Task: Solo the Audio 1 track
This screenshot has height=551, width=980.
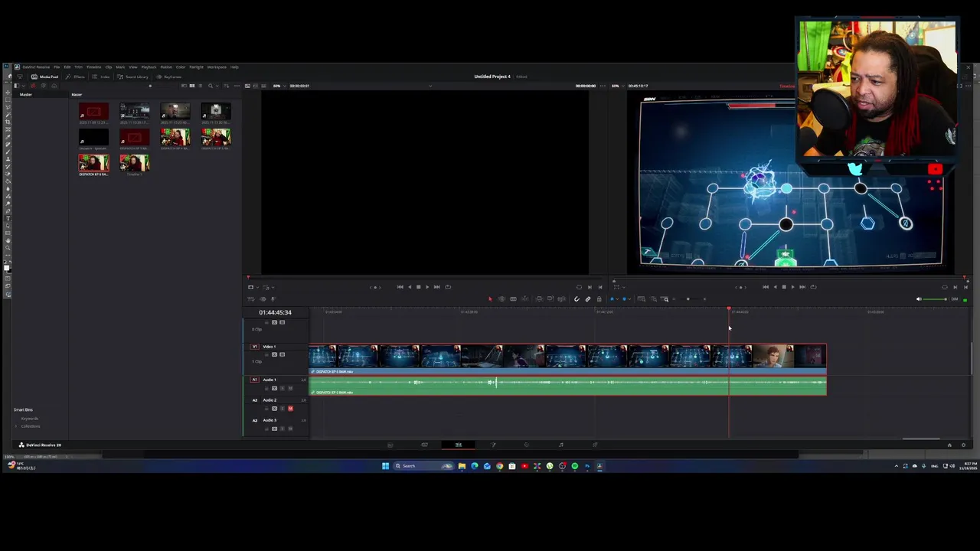Action: [x=283, y=388]
